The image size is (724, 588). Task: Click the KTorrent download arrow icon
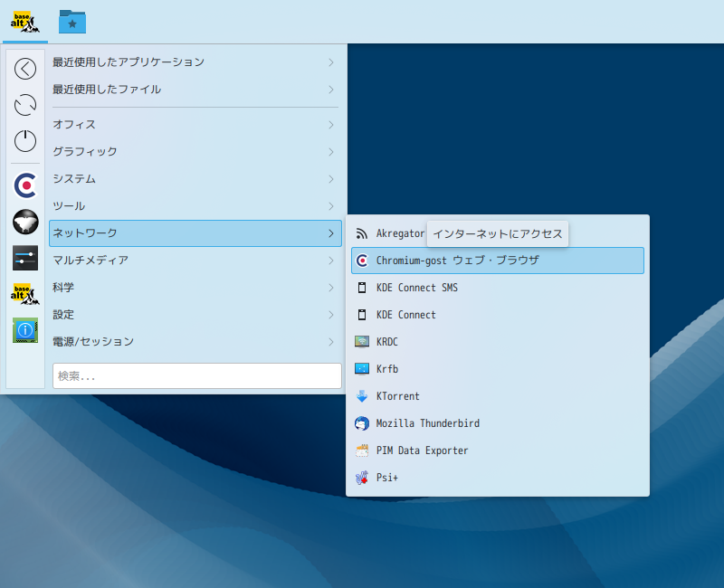[x=362, y=396]
